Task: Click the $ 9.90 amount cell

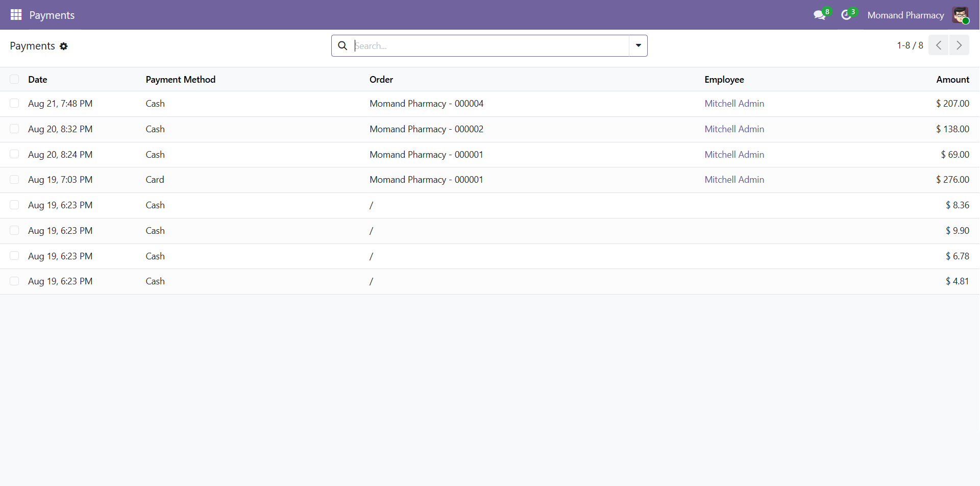Action: point(957,231)
